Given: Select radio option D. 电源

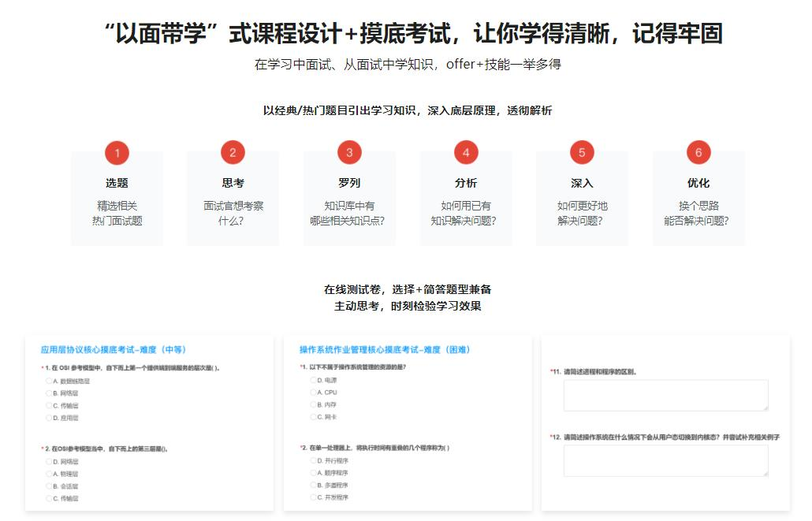Looking at the screenshot, I should click(x=314, y=380).
